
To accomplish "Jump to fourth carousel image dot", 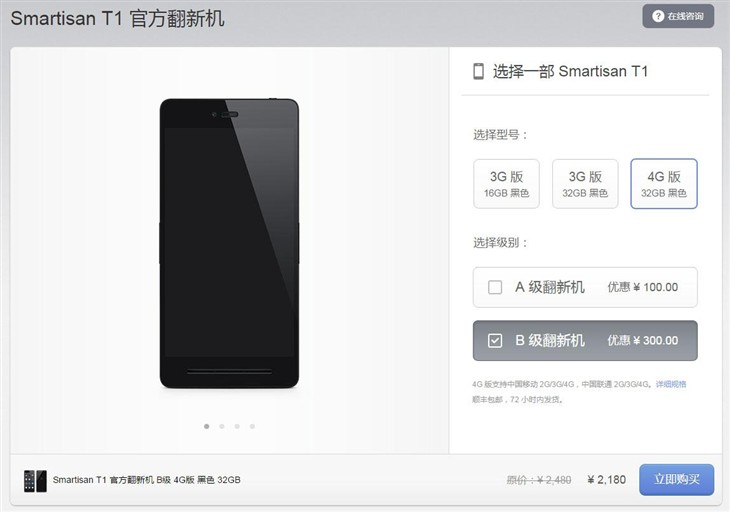I will pos(252,426).
